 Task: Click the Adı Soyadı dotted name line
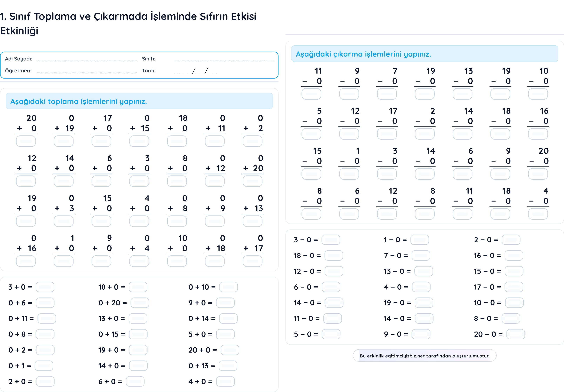pyautogui.click(x=87, y=60)
